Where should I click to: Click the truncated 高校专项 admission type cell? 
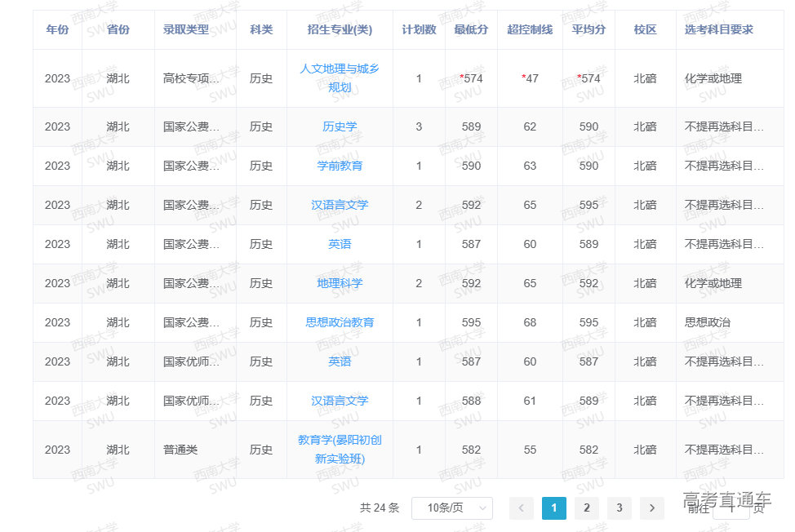(191, 79)
